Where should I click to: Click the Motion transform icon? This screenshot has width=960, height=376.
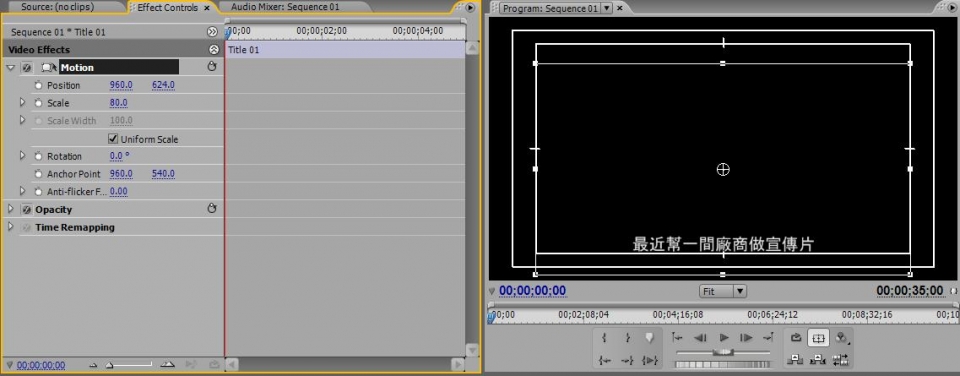49,67
